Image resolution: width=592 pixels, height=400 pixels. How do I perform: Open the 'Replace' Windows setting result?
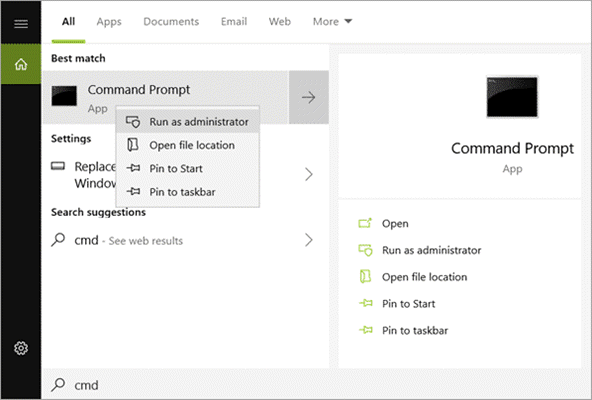point(185,175)
